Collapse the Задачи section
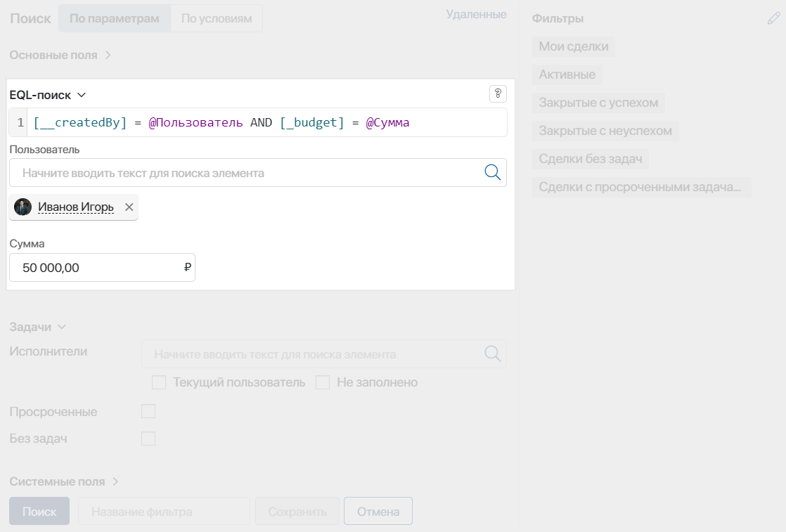The width and height of the screenshot is (786, 532). [x=37, y=327]
